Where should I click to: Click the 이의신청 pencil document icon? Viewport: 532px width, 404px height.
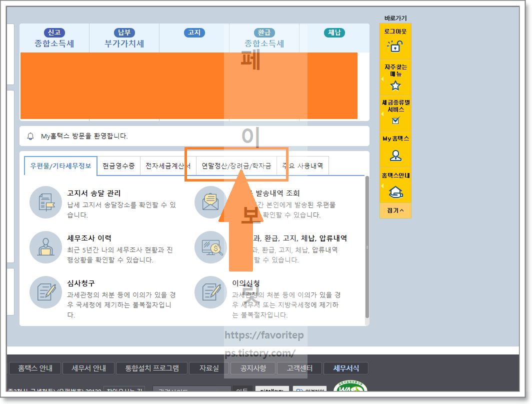click(210, 292)
